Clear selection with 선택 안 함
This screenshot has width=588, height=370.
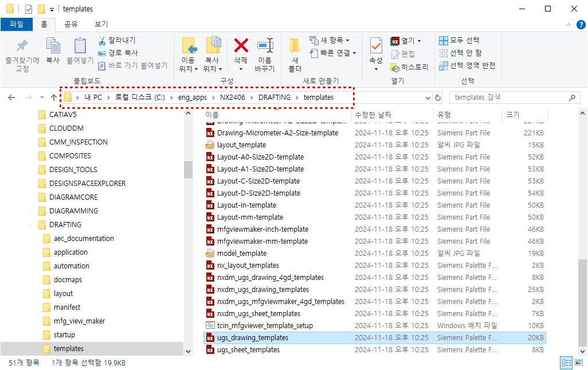[x=460, y=53]
